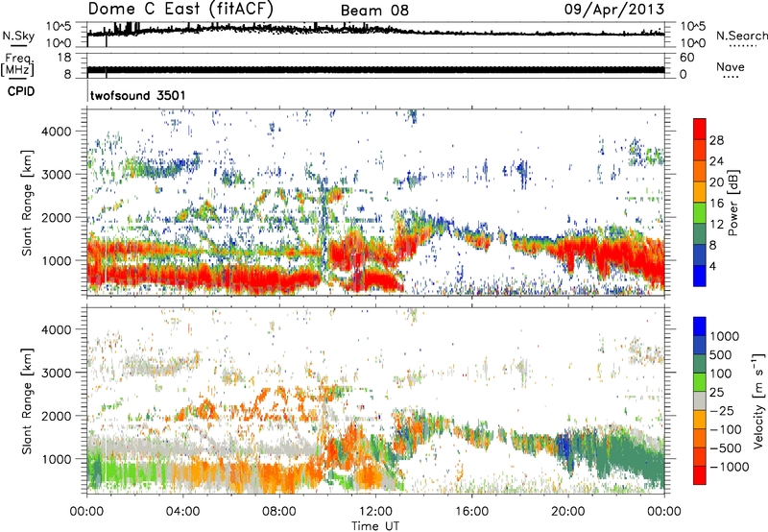
Task: Click the "60" tick label on Nave axis
Action: [x=687, y=58]
